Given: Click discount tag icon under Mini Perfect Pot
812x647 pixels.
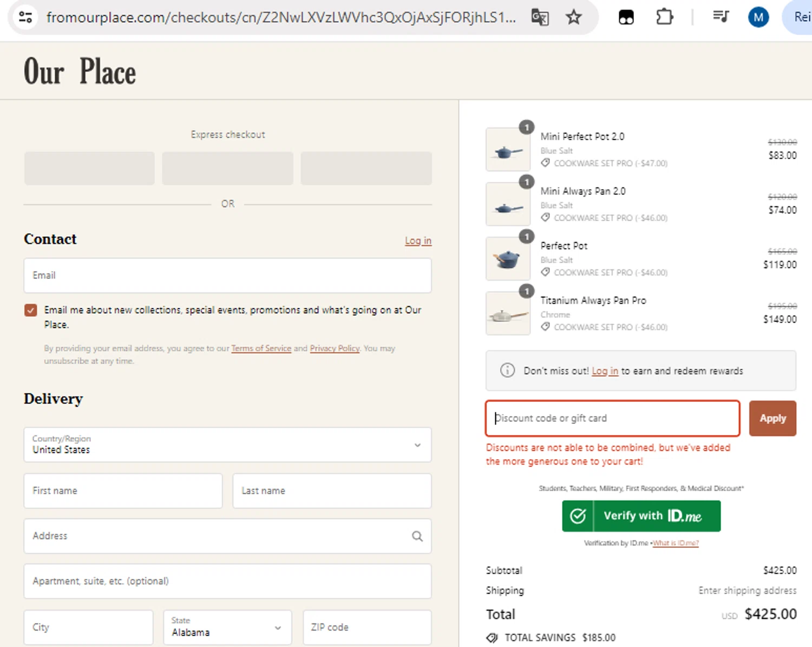Looking at the screenshot, I should 546,163.
